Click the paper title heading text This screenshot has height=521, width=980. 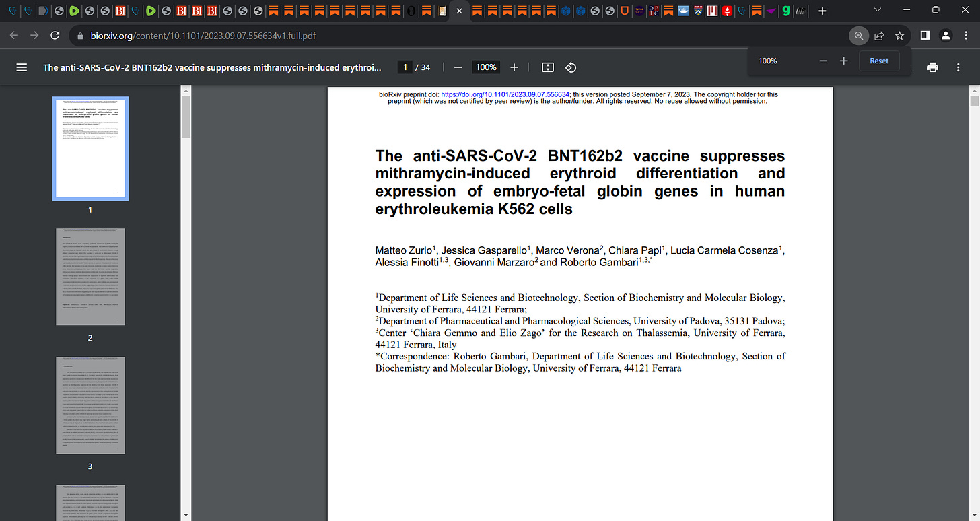point(580,182)
